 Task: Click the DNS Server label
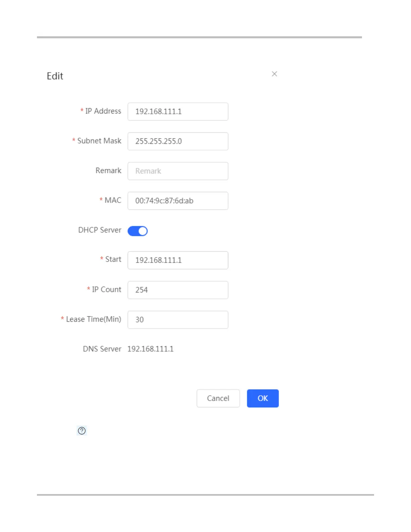102,349
